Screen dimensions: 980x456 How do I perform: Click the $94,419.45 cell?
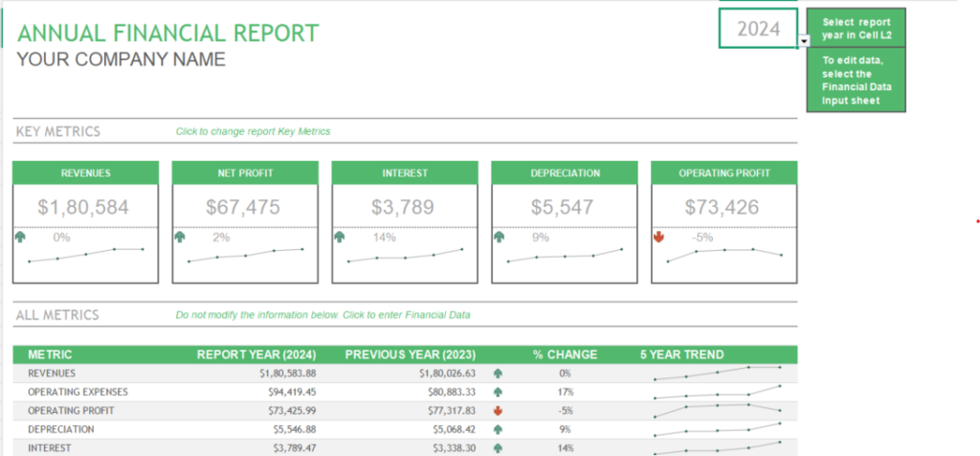coord(291,392)
